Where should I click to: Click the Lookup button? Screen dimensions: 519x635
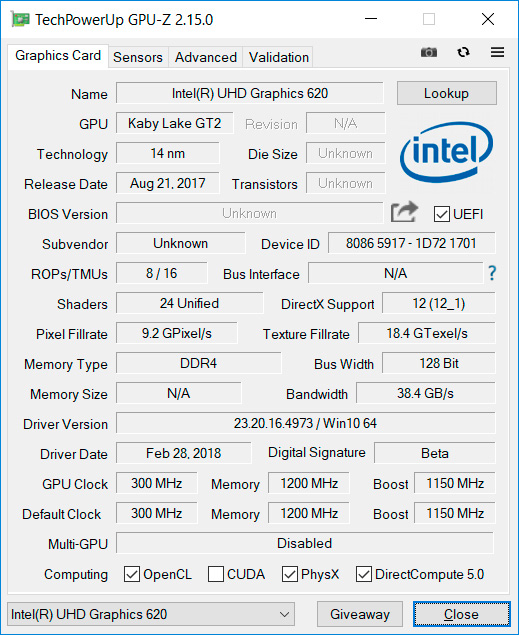pos(447,93)
